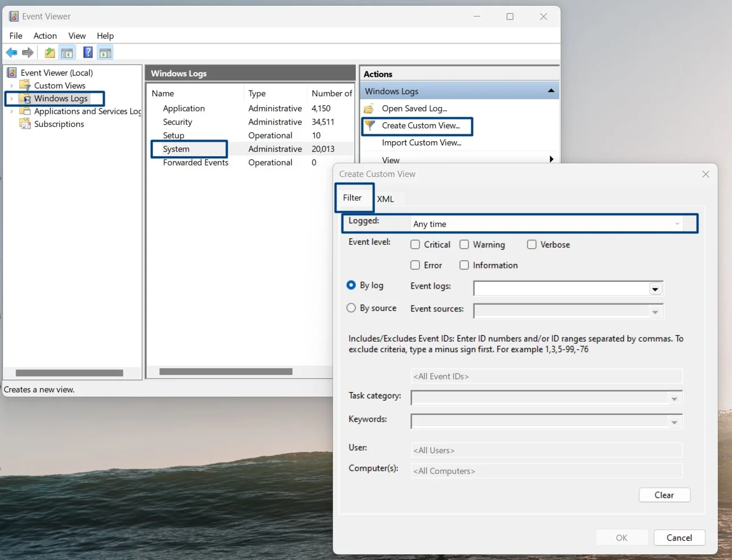Viewport: 732px width, 560px height.
Task: Toggle the Show/Hide Console Tree toolbar icon
Action: 67,53
